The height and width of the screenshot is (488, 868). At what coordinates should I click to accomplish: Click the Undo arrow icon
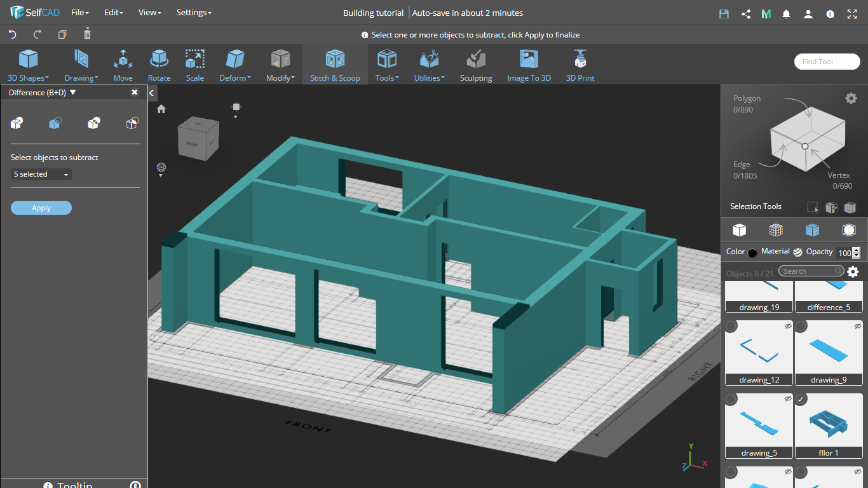coord(12,34)
